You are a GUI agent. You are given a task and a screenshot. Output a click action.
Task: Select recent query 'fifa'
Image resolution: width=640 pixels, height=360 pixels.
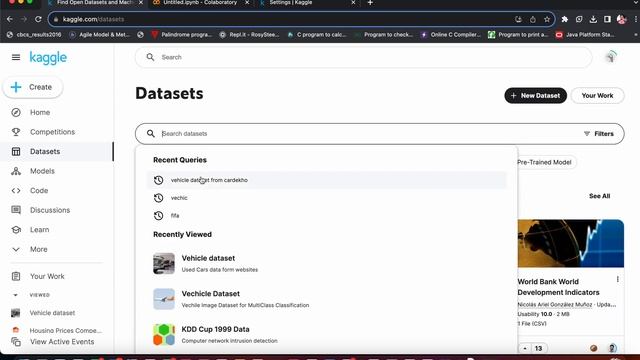click(327, 216)
